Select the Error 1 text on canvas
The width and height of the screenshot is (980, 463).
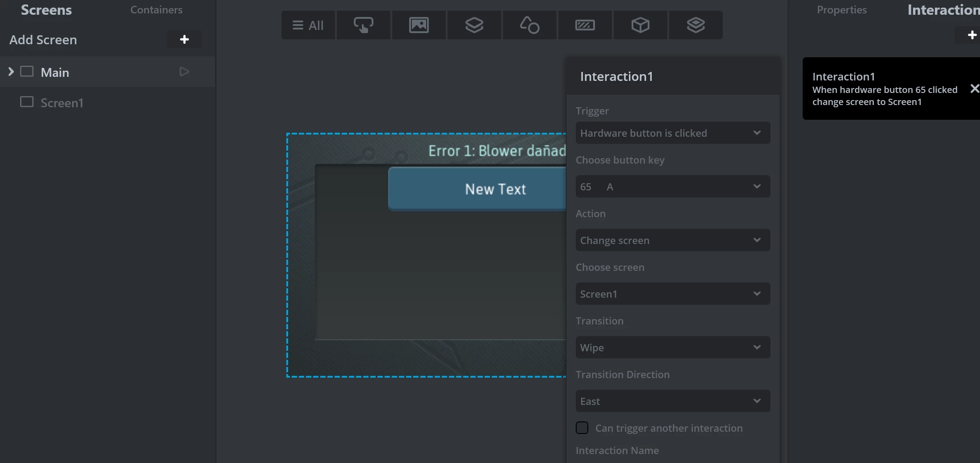coord(497,151)
